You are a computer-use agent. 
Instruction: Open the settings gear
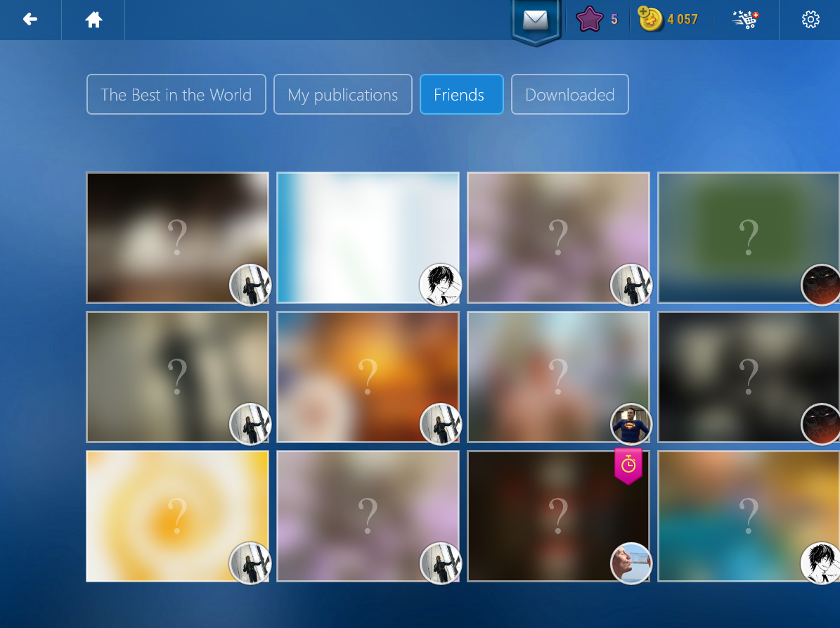click(x=810, y=20)
